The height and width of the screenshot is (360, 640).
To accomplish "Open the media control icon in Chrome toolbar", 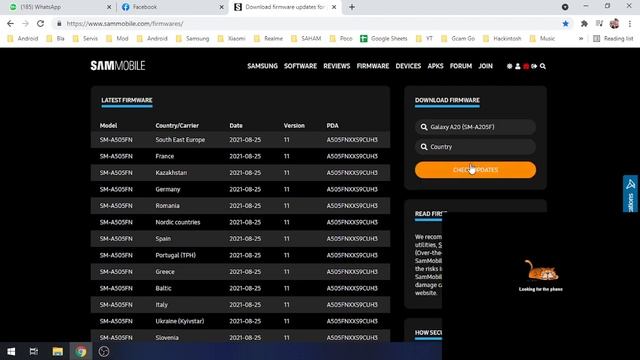I will [x=599, y=24].
